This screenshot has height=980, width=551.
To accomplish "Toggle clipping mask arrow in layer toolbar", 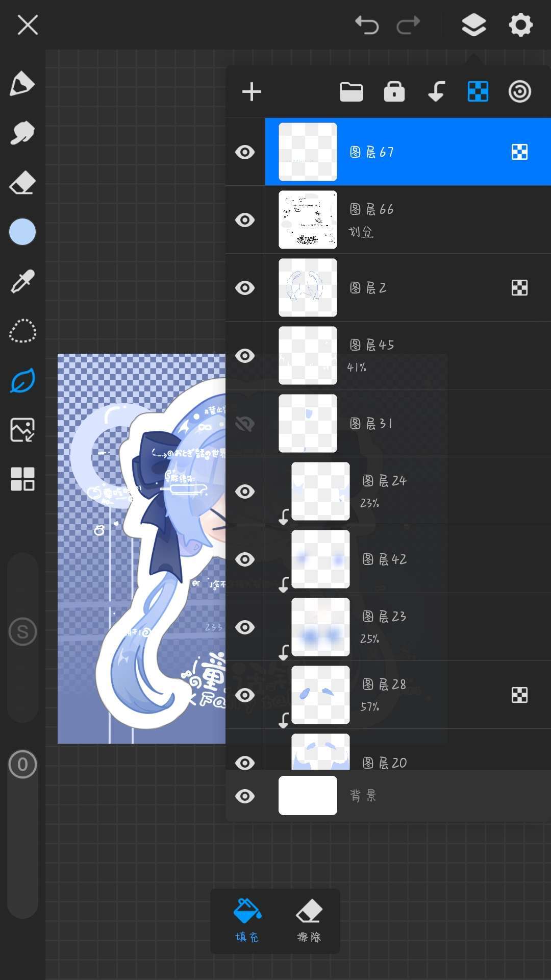I will [436, 92].
